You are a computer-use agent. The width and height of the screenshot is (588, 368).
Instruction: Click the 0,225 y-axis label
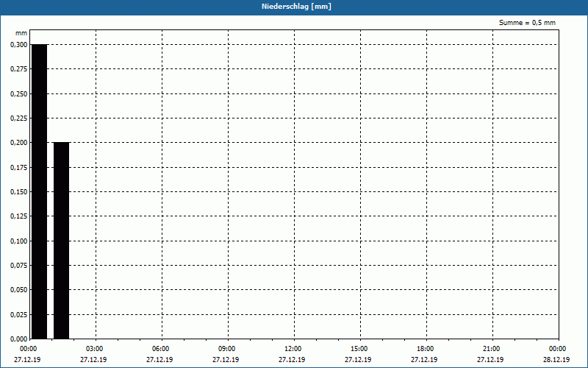click(19, 118)
